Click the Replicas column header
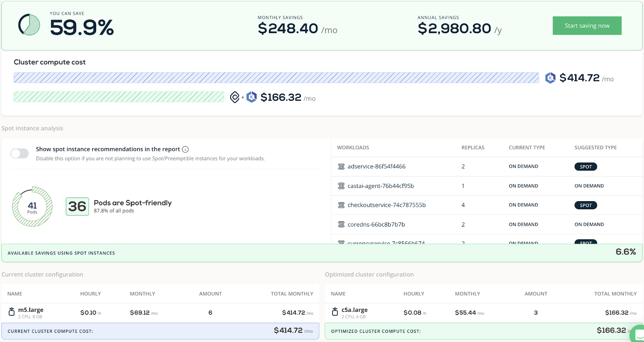This screenshot has height=342, width=644. point(473,148)
